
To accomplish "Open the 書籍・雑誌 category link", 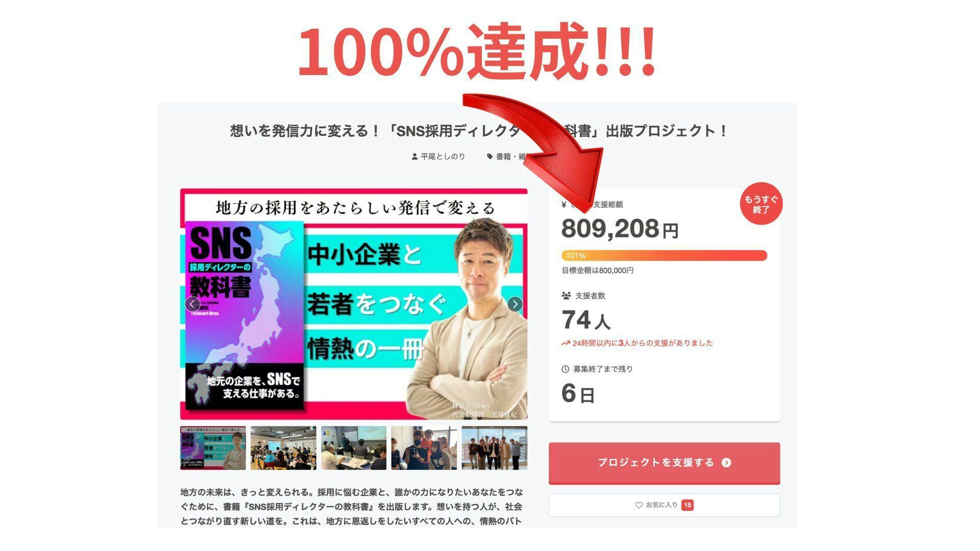I will click(x=513, y=157).
